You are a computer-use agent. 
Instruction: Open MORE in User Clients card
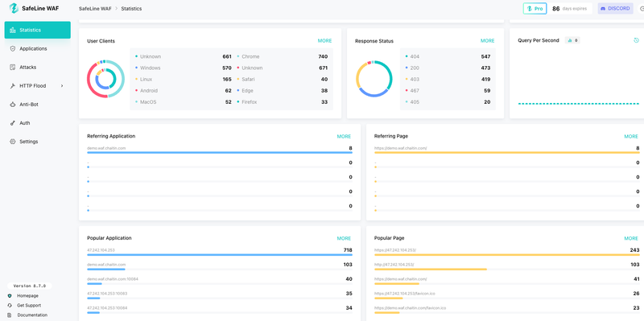[x=324, y=41]
